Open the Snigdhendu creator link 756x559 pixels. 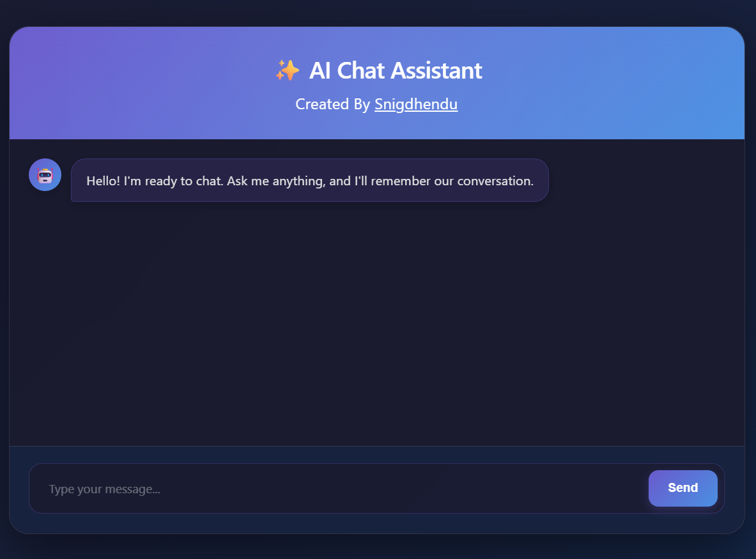pyautogui.click(x=416, y=104)
